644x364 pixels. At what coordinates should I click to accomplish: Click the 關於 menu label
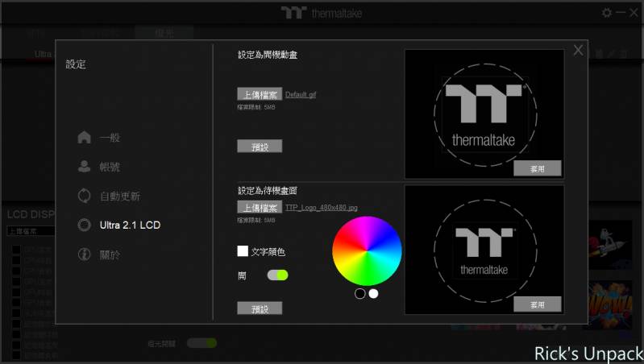[110, 254]
